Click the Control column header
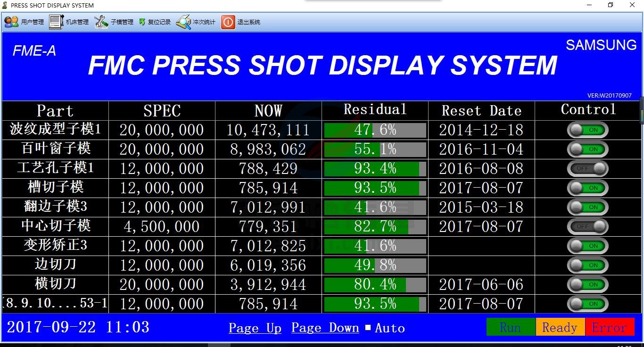This screenshot has width=644, height=347. point(588,110)
